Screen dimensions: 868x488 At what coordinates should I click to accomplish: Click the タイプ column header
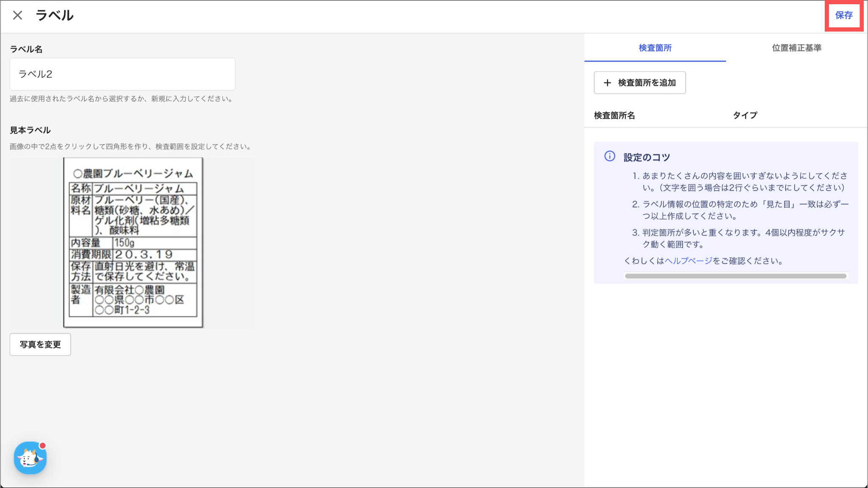(745, 115)
